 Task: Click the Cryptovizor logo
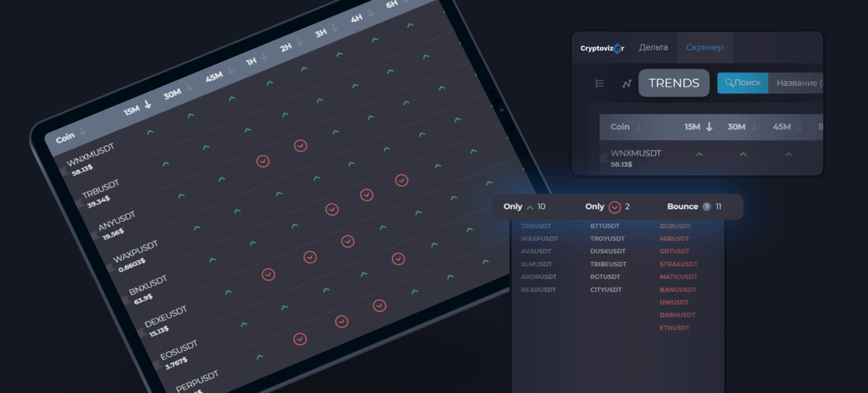(602, 48)
